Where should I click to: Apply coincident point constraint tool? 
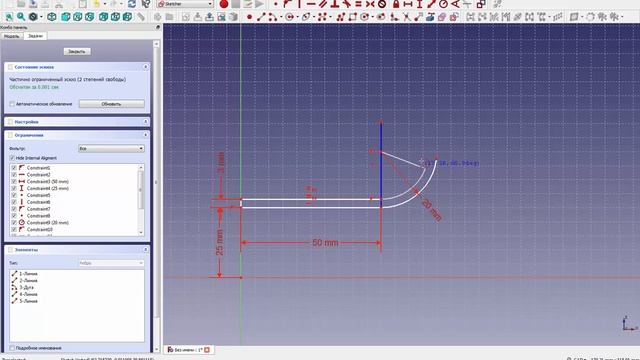pos(276,4)
